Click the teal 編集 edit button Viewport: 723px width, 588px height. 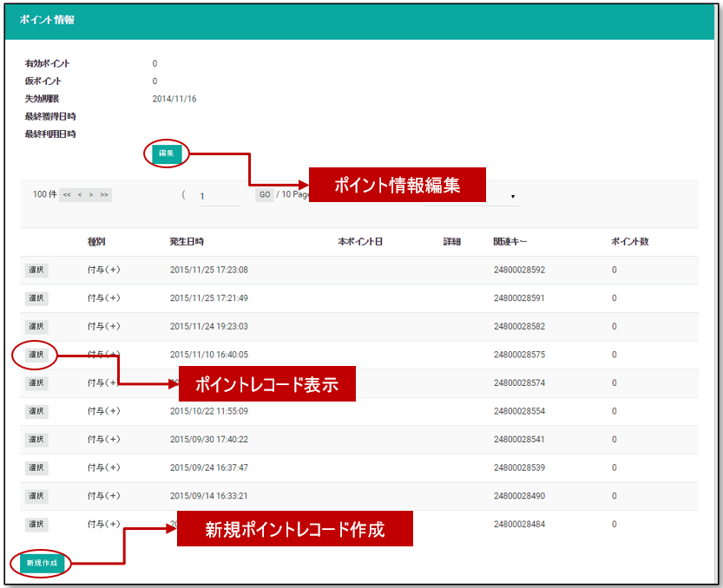167,154
